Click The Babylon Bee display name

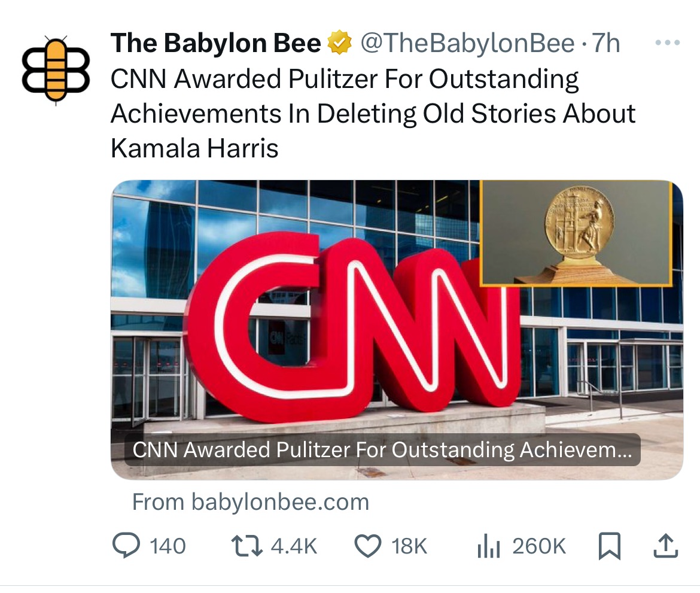click(215, 44)
